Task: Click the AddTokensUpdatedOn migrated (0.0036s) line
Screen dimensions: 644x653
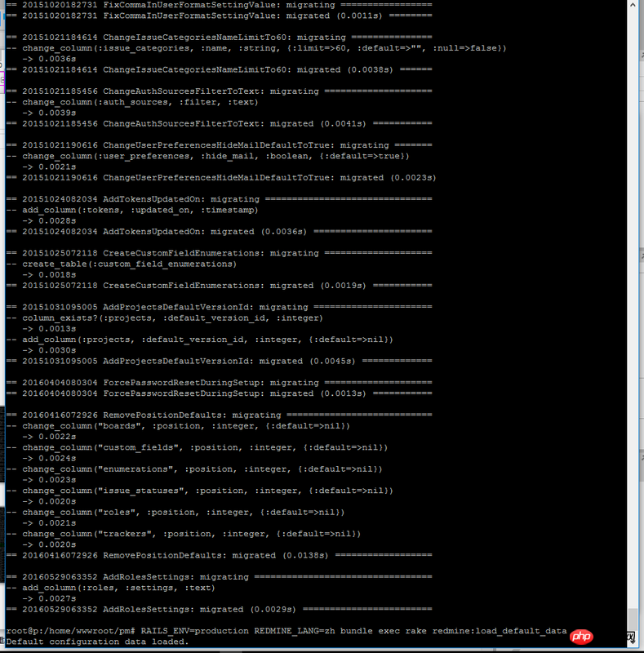Action: (220, 232)
